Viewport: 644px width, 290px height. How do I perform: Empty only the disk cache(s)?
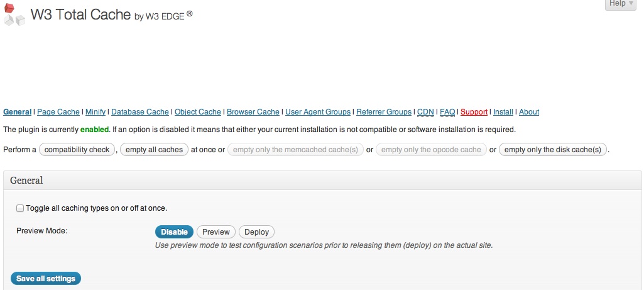(553, 150)
